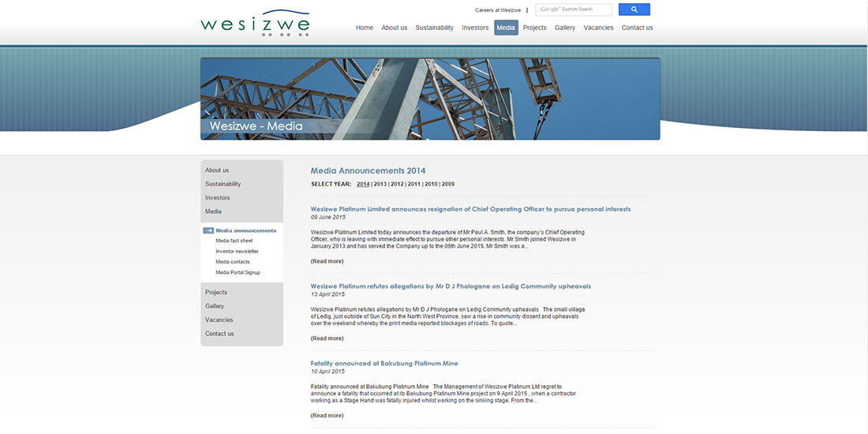Open the Careers at Wesizwe link
Screen dimensions: 868x434
(498, 10)
